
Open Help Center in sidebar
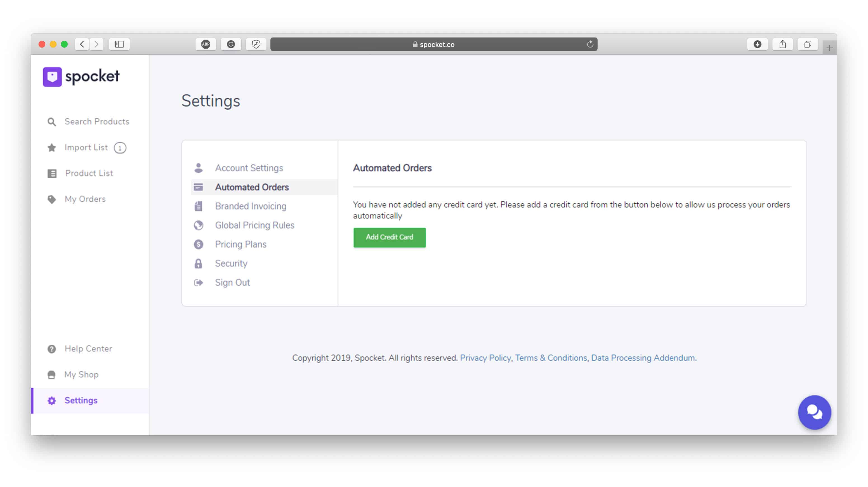pos(90,349)
